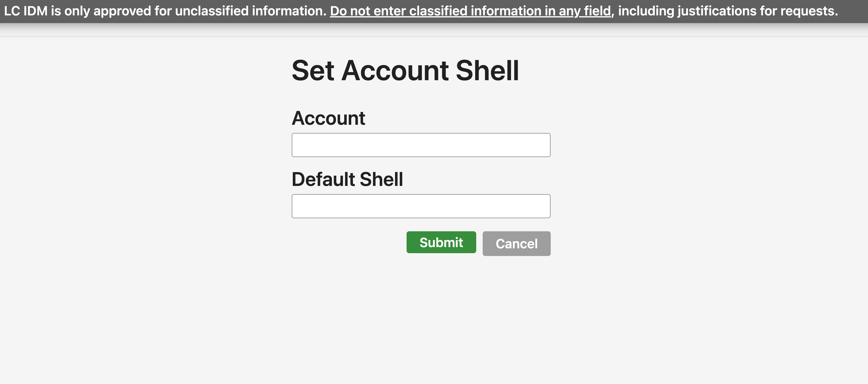Click the word 'Set' in the heading

(313, 70)
